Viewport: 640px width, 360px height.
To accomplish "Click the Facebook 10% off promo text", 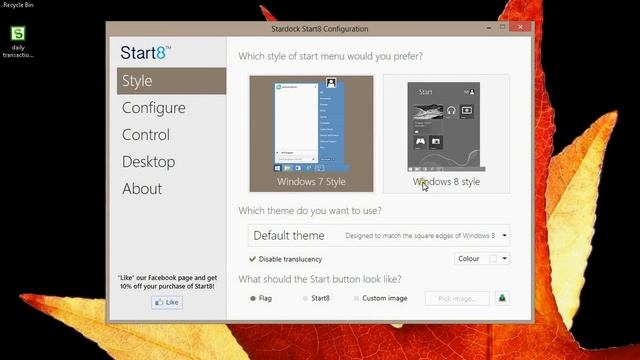I will (x=167, y=282).
